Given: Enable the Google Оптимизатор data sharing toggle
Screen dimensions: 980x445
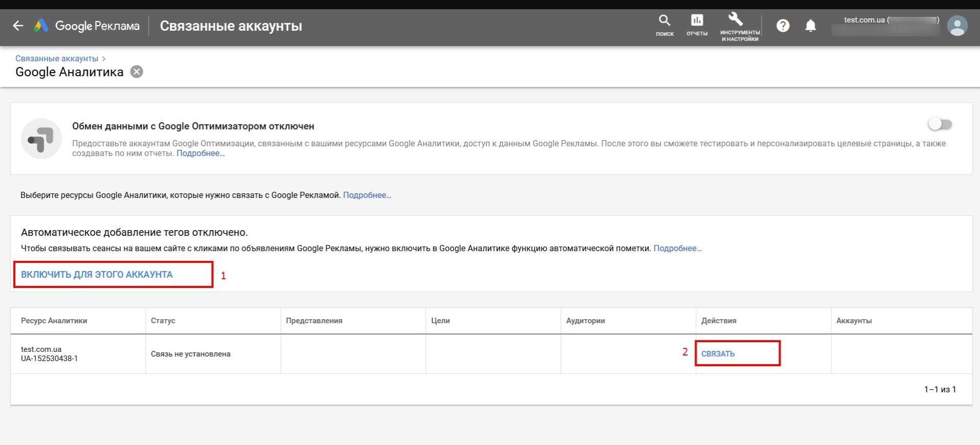Looking at the screenshot, I should point(940,124).
